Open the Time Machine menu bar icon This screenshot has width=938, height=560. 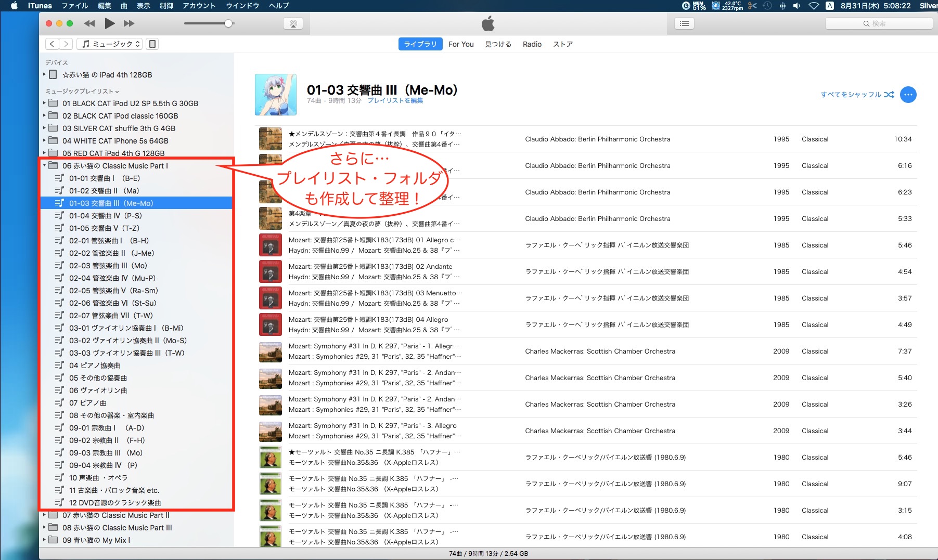tap(767, 6)
